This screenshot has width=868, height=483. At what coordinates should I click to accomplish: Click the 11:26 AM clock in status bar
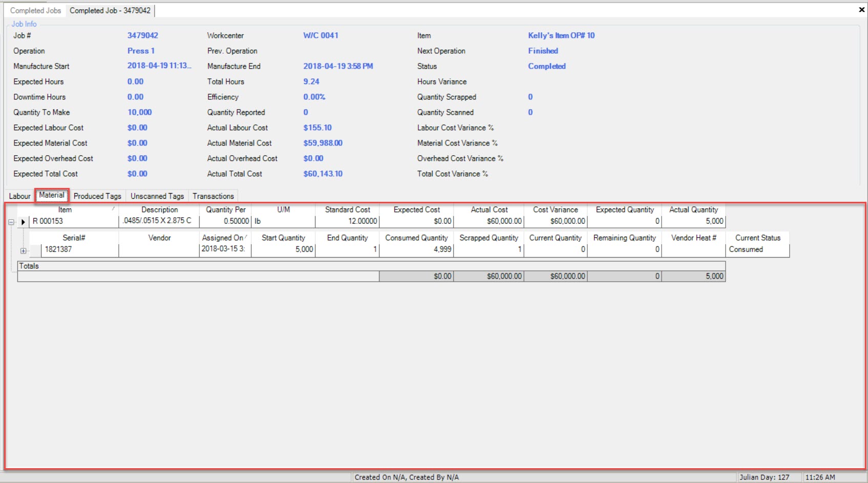point(820,477)
